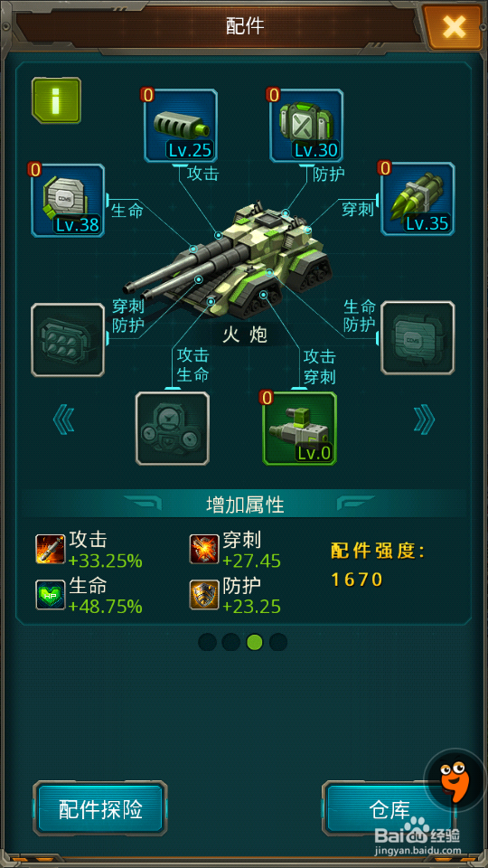Tap the 攻击 attribute icon
488x868 pixels.
(x=51, y=549)
